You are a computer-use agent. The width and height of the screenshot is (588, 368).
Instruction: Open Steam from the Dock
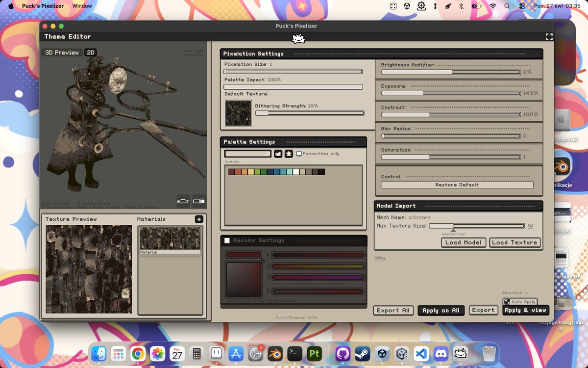click(x=363, y=353)
